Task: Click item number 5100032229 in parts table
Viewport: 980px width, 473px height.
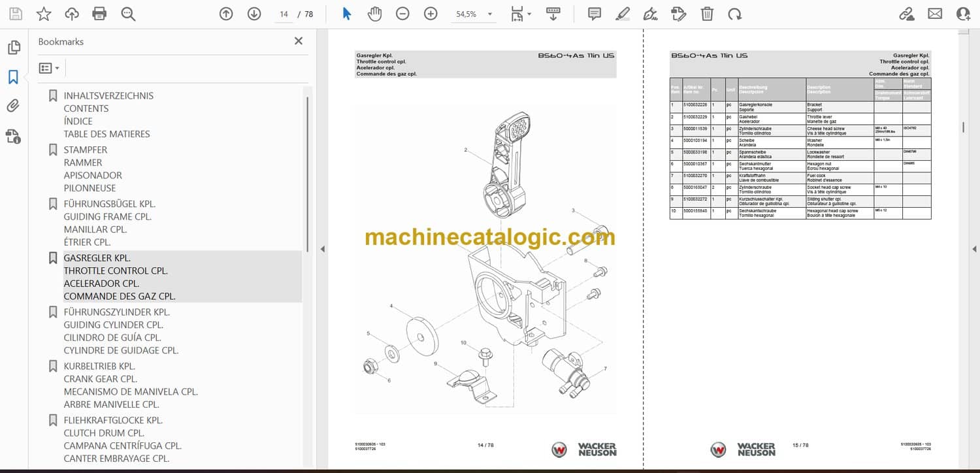Action: [x=695, y=117]
